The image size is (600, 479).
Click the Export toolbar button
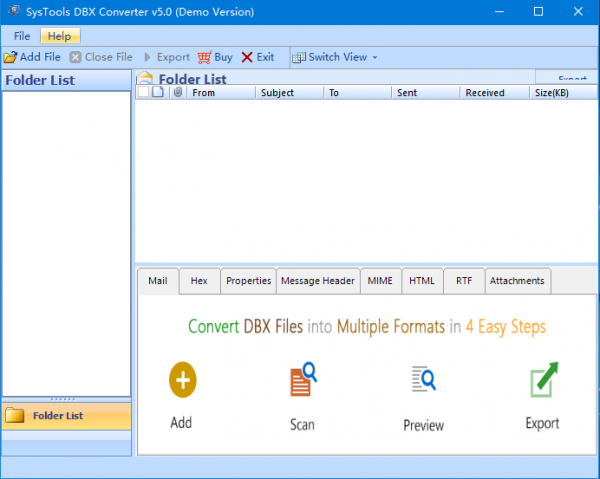click(167, 57)
